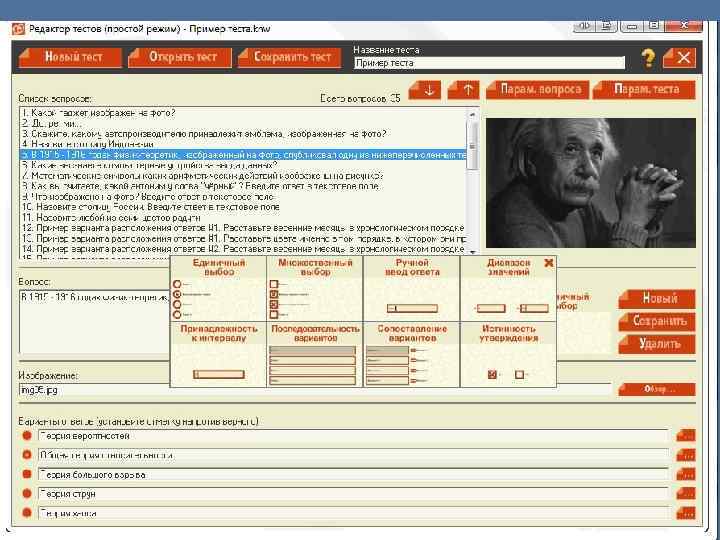Open help with the question mark icon

648,58
